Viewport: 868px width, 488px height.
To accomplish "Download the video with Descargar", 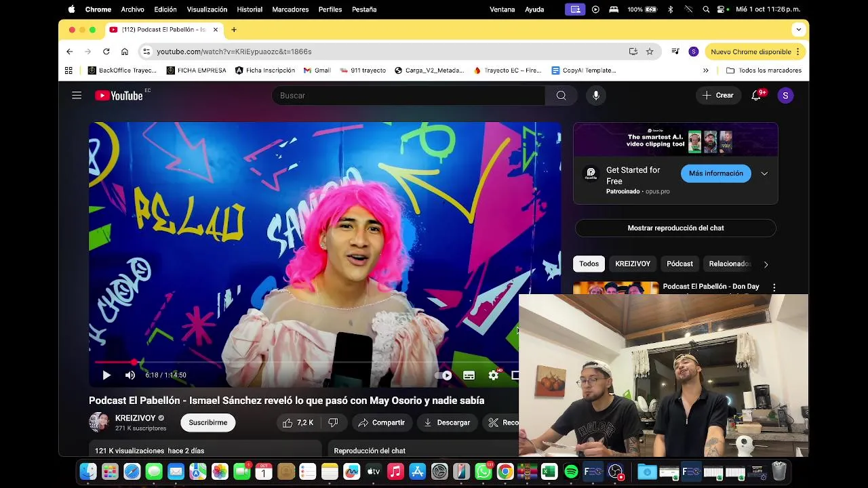I will 447,422.
